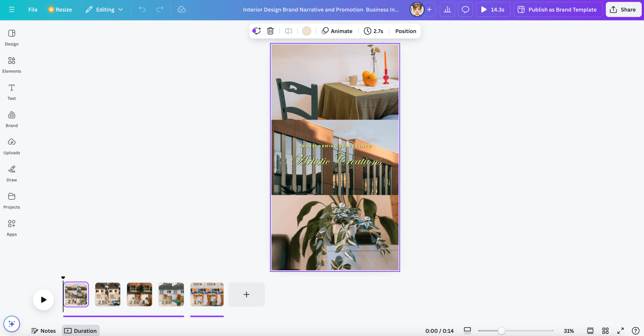The image size is (644, 336).
Task: Click the Animate button
Action: (337, 31)
